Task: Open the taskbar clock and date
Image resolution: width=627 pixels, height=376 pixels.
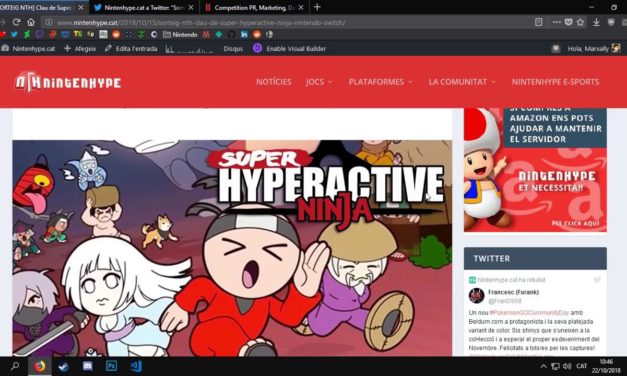Action: [606, 366]
